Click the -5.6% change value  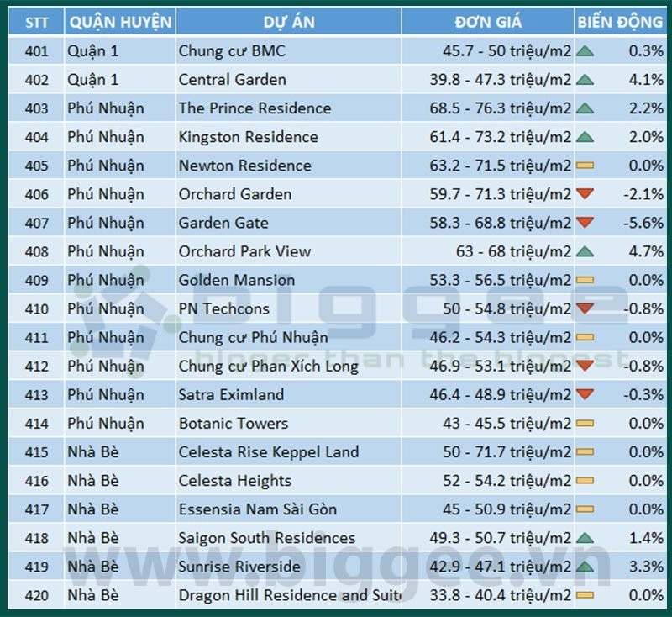[x=643, y=223]
